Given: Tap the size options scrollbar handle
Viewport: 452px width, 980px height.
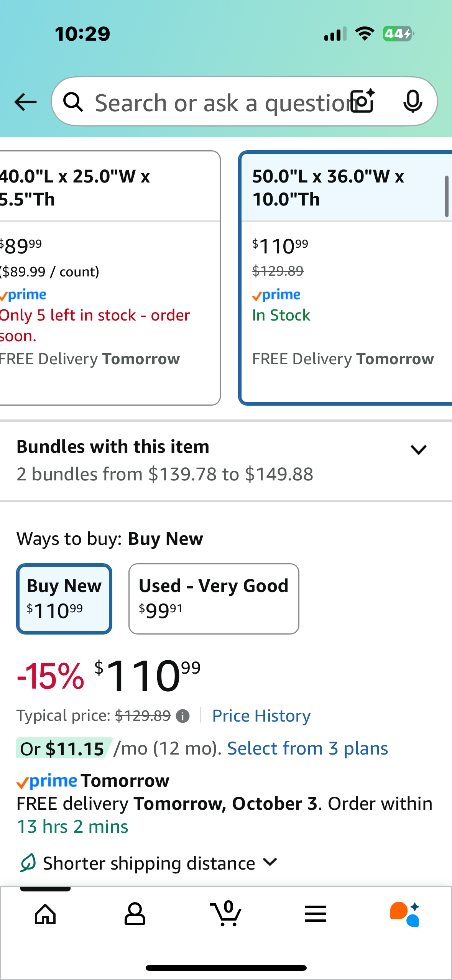Looking at the screenshot, I should [447, 196].
